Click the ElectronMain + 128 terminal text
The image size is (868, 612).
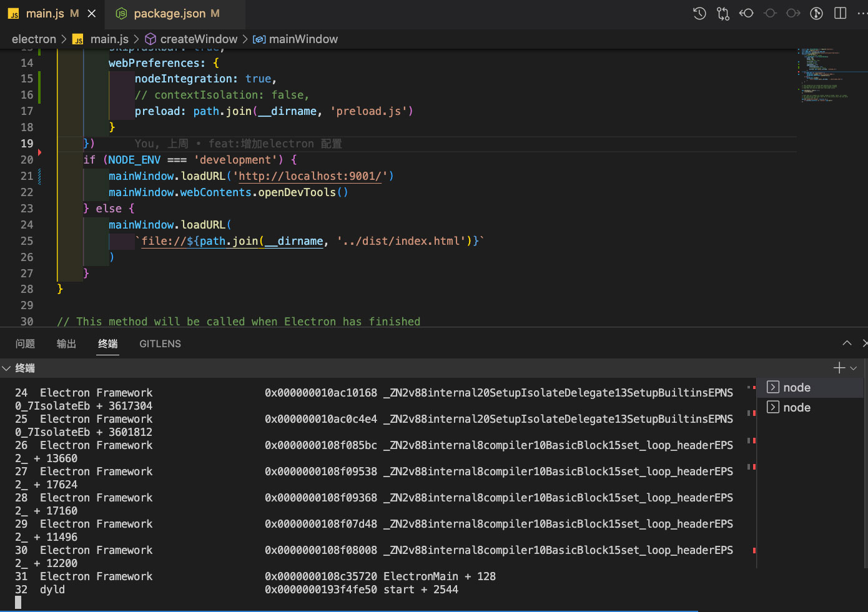440,576
